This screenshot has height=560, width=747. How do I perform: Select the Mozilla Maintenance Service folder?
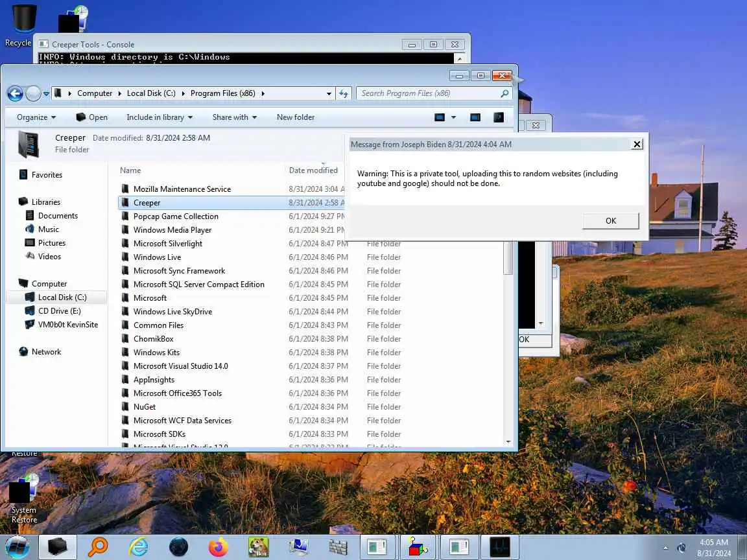coord(182,189)
